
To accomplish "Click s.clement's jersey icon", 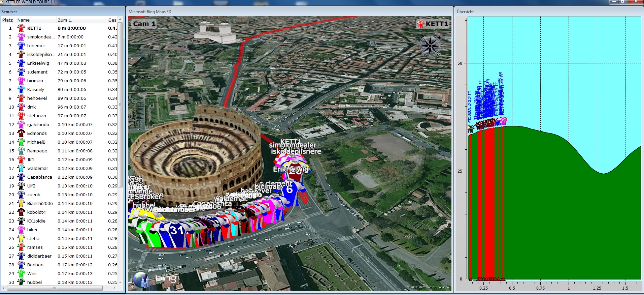I will tap(21, 72).
